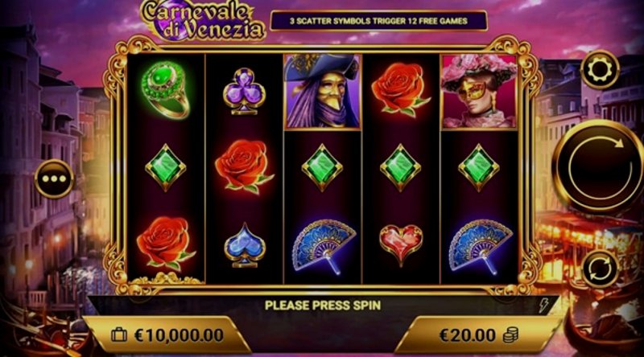Select the masked lady with pink hat
The width and height of the screenshot is (644, 357).
(x=478, y=92)
